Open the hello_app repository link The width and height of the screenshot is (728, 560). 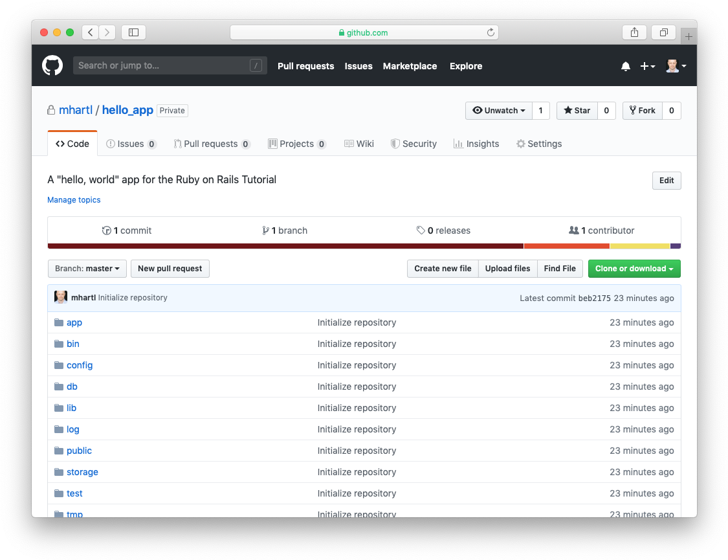coord(127,110)
